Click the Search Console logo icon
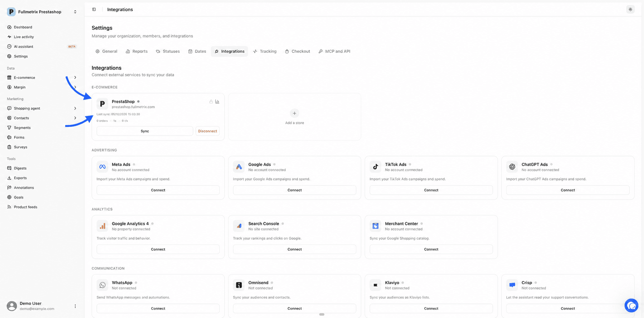The width and height of the screenshot is (644, 318). click(x=239, y=226)
